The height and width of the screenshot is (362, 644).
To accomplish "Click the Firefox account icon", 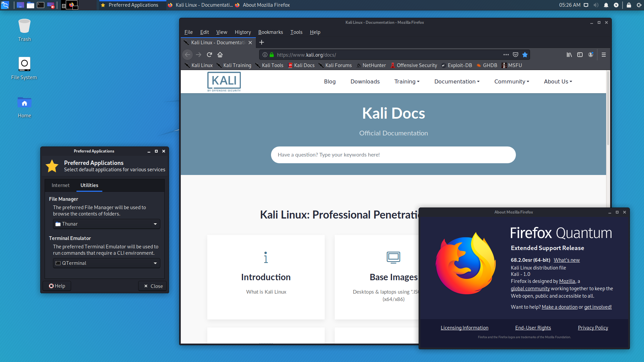I will point(591,55).
